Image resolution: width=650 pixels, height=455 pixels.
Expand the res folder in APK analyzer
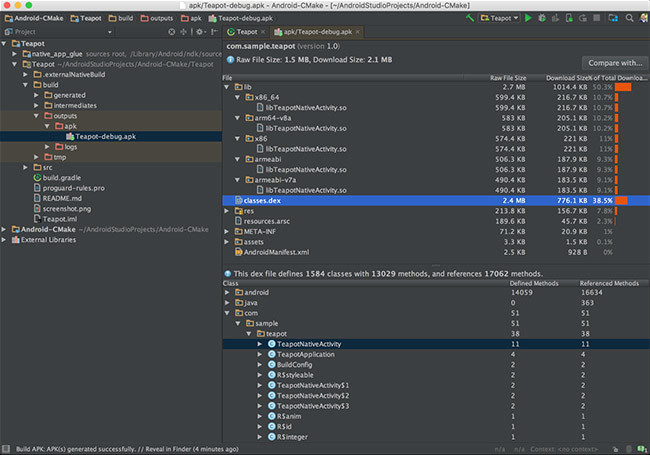(227, 211)
